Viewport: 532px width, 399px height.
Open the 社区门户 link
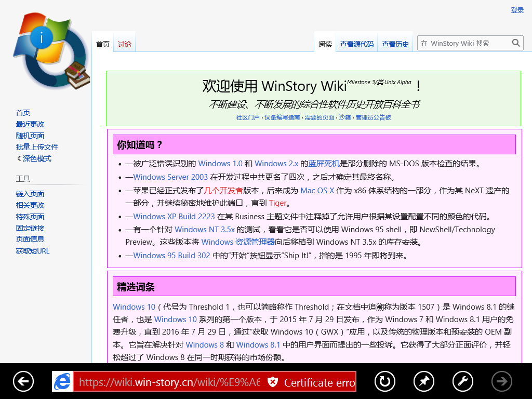248,117
